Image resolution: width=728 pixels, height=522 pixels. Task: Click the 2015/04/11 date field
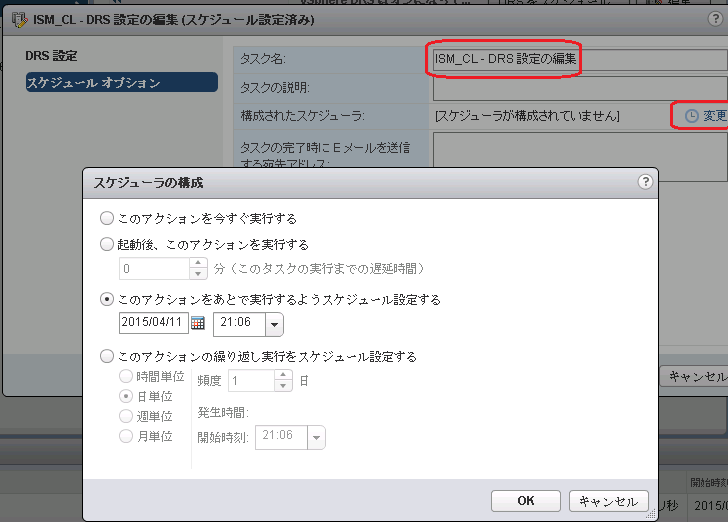[153, 323]
